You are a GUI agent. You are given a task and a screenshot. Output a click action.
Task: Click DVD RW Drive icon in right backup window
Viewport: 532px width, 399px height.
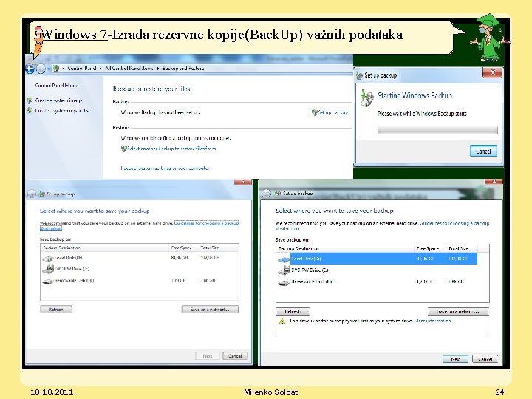(284, 270)
